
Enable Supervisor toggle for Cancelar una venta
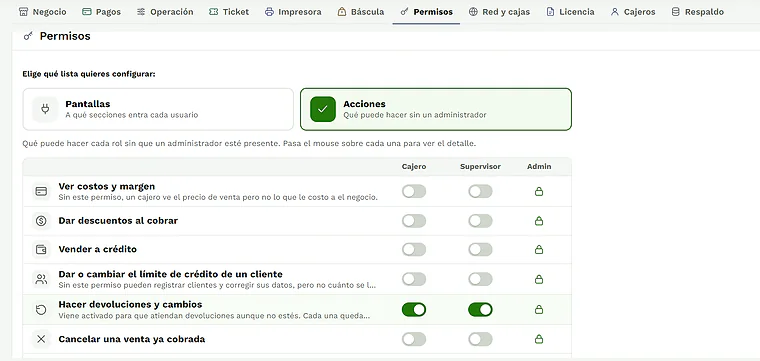tap(480, 339)
